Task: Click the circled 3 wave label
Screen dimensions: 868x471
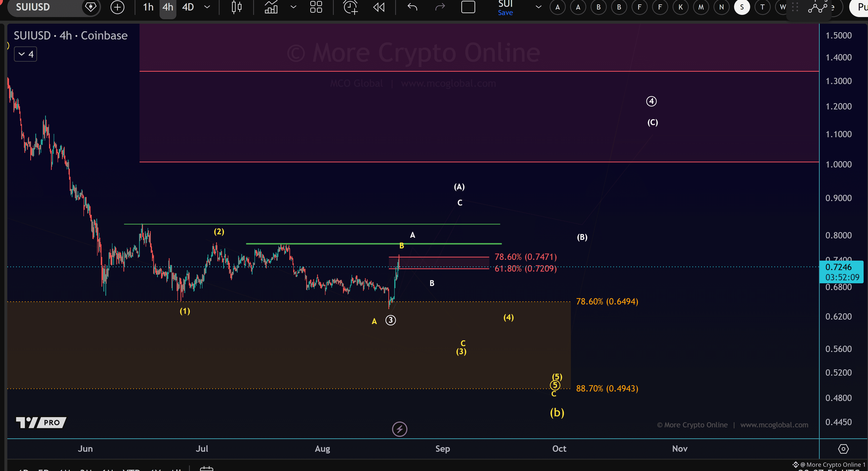Action: [391, 320]
